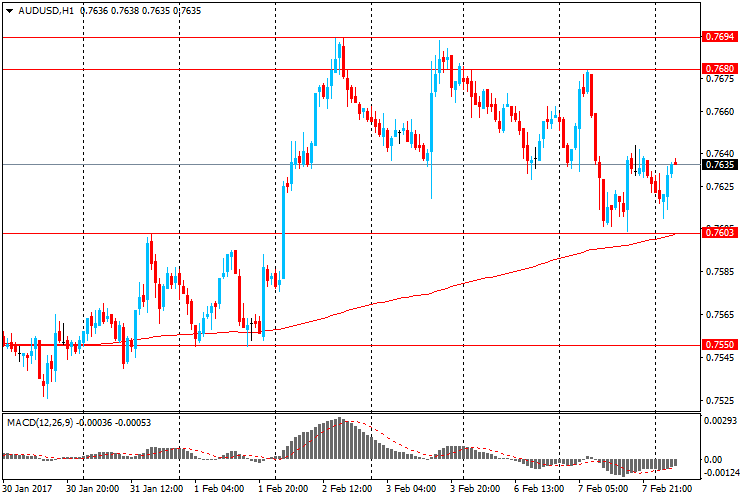
Task: Click the 3 Feb 20:00 time label
Action: [x=475, y=488]
